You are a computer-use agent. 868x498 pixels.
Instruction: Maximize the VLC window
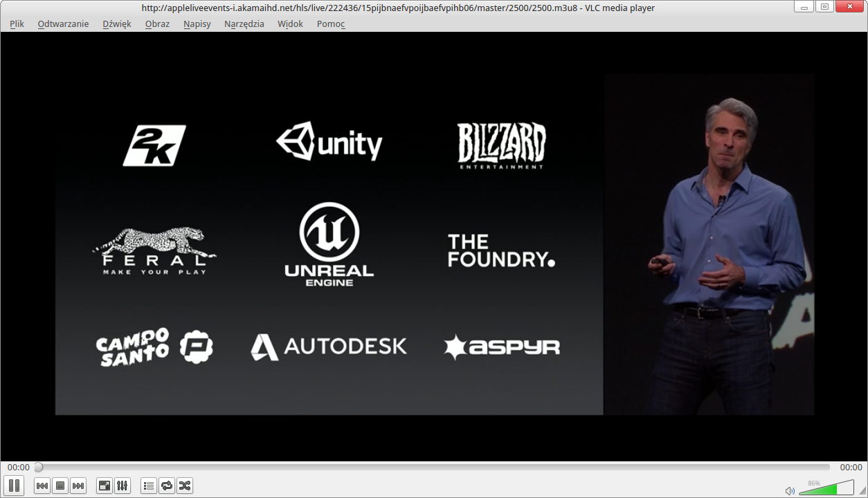tap(824, 6)
